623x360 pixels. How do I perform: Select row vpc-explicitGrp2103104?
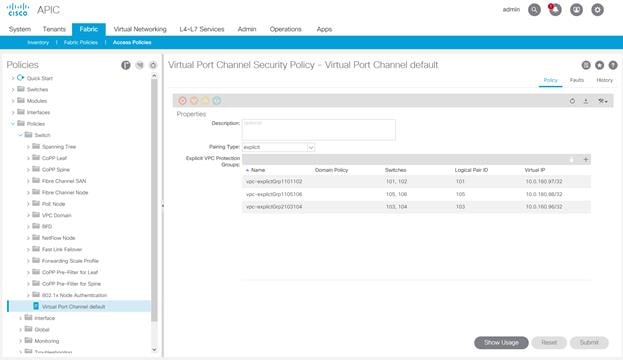416,207
